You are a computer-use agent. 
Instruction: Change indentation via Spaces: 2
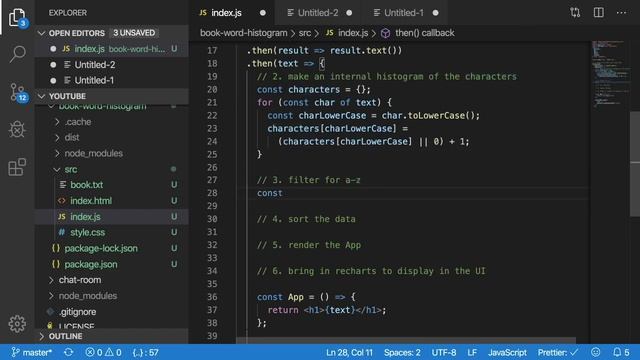[402, 352]
